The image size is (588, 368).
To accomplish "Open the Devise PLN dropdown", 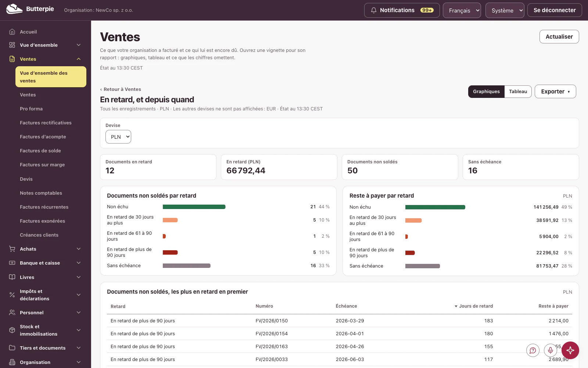I will point(118,137).
